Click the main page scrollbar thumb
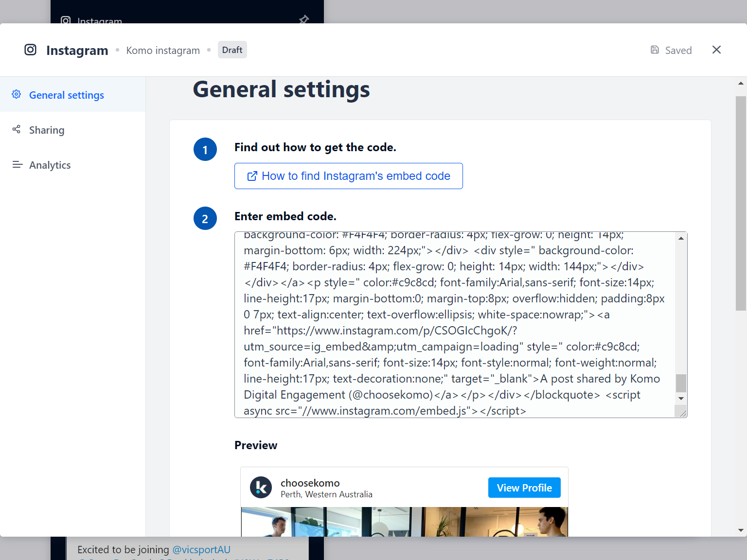The image size is (747, 560). pos(741,203)
